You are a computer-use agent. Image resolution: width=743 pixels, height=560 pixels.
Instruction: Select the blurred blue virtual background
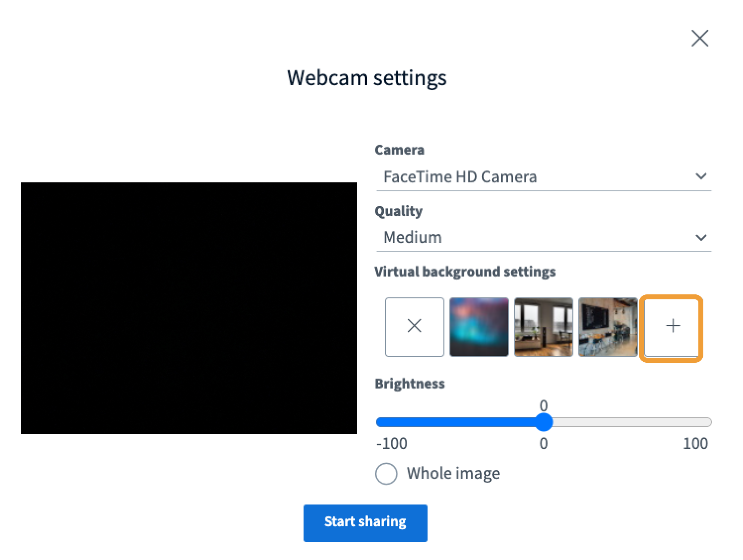coord(479,327)
